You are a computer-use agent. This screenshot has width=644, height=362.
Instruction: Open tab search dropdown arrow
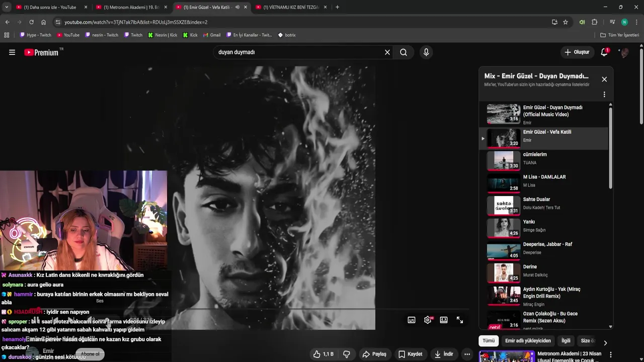click(6, 7)
